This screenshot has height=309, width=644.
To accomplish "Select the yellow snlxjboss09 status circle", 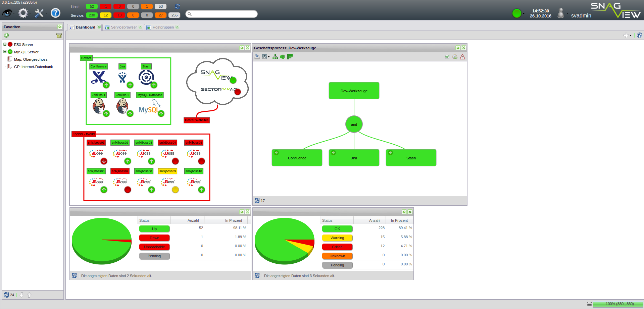I will pyautogui.click(x=175, y=190).
